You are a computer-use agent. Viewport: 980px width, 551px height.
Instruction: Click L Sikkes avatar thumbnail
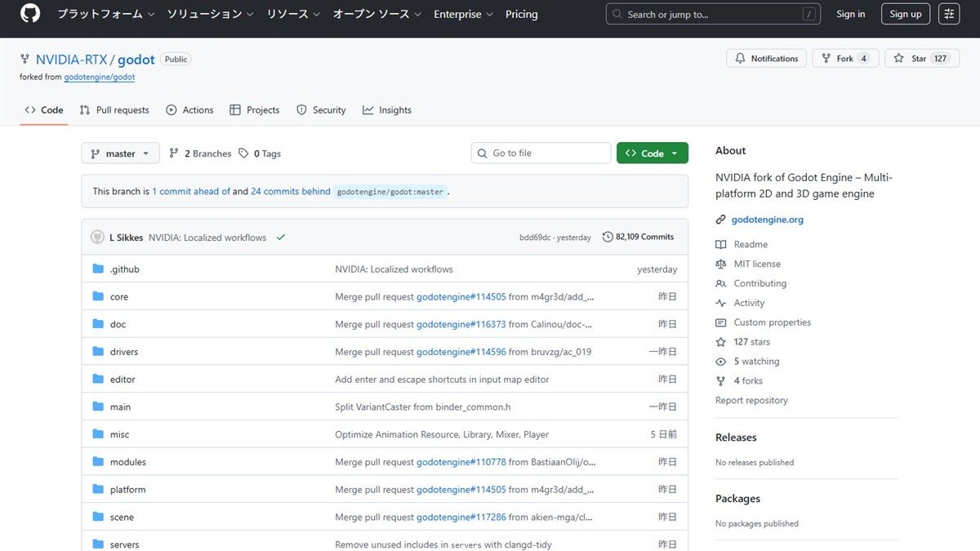97,238
